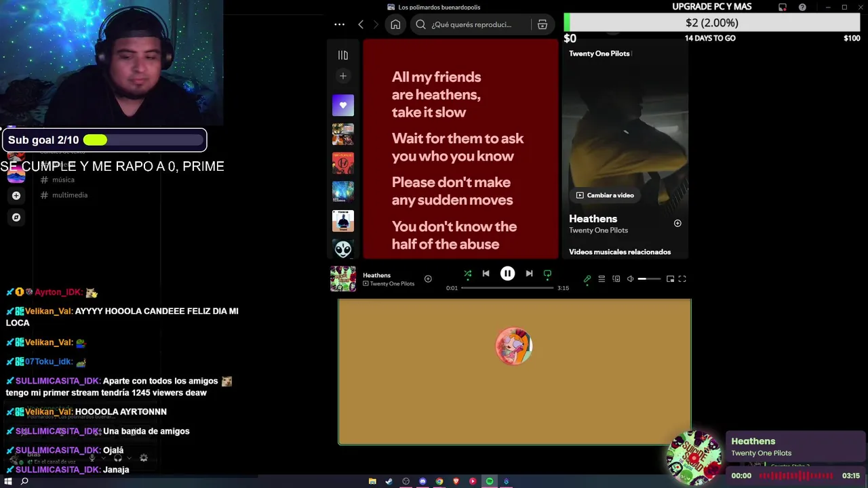The width and height of the screenshot is (868, 488).
Task: Go back to the previous track in Spotify
Action: 486,273
